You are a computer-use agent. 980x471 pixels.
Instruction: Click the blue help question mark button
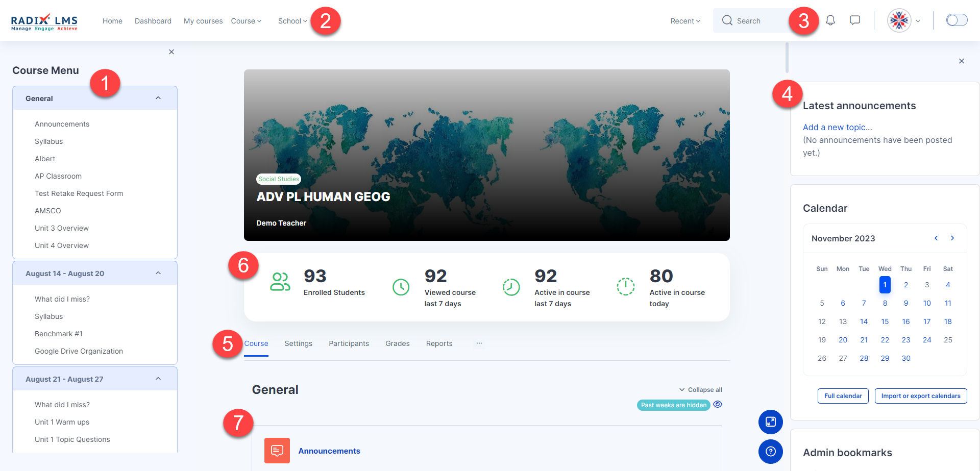(x=770, y=452)
